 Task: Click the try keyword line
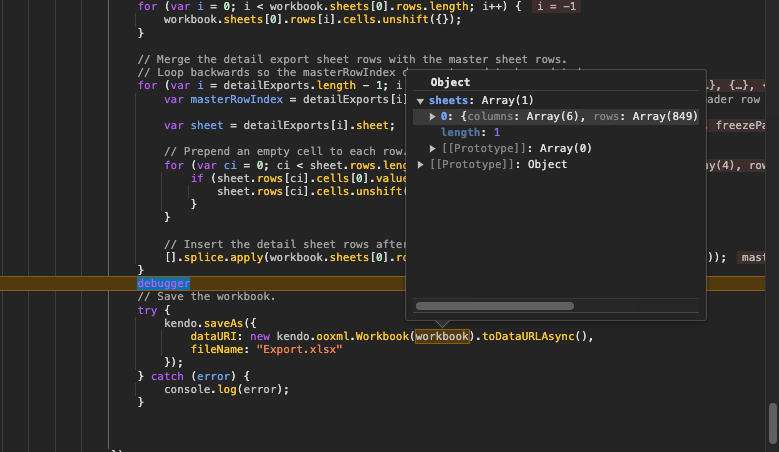(147, 311)
